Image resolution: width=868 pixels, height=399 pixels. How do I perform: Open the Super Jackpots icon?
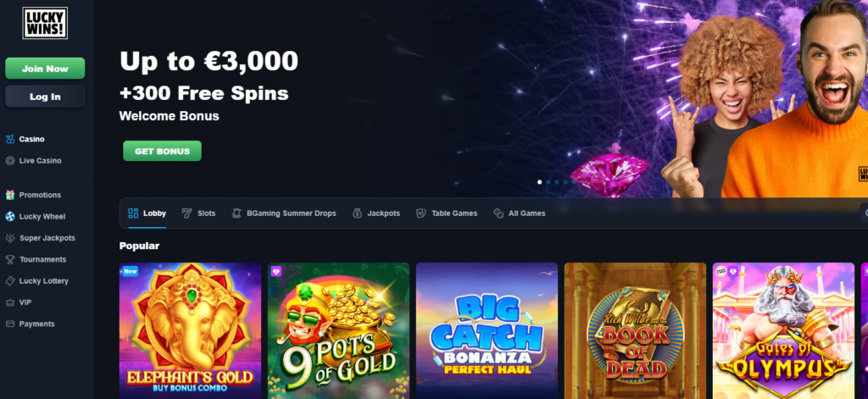click(x=10, y=238)
